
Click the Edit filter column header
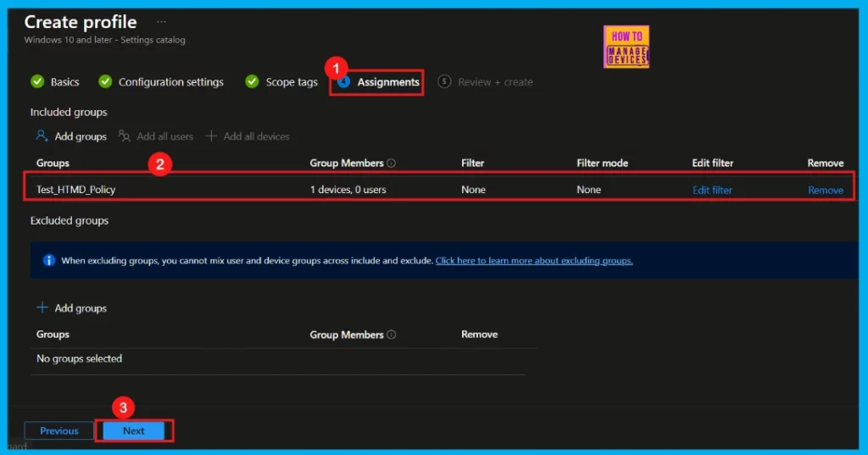pos(712,163)
